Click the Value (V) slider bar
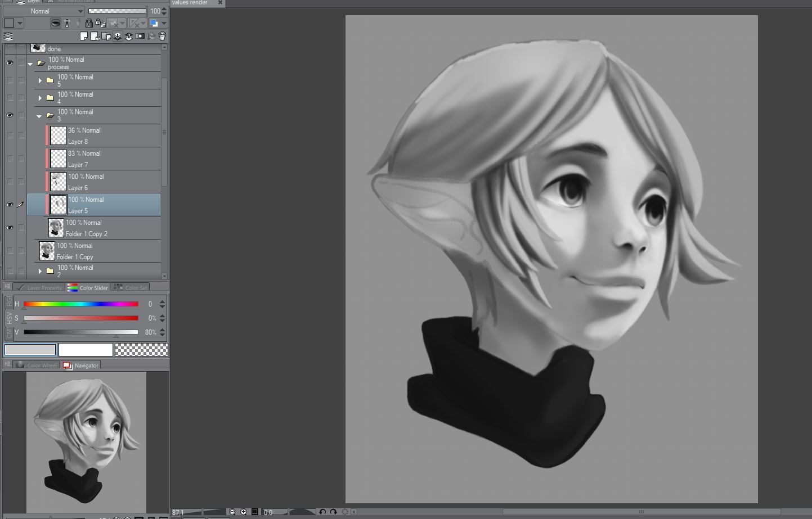Screen dimensions: 812x519 [81, 332]
